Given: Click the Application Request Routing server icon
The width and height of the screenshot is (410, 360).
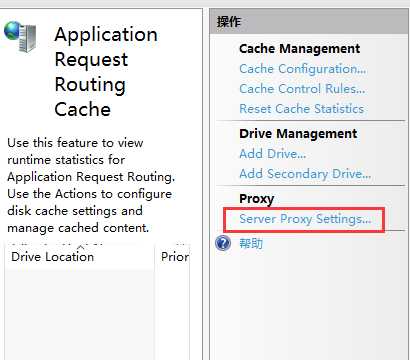Looking at the screenshot, I should [20, 37].
